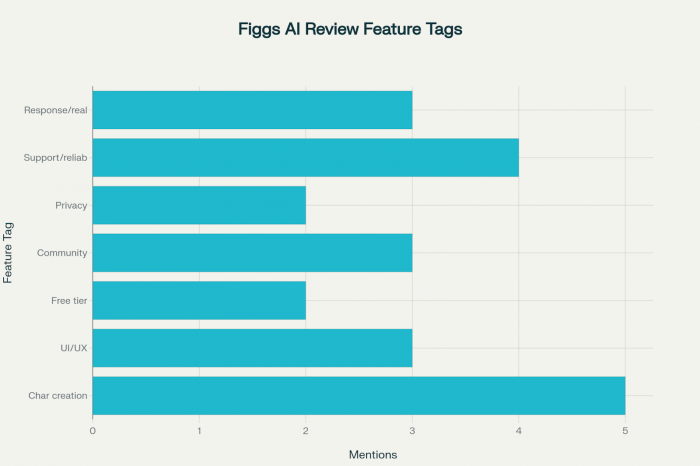Select the Privacy bar

point(199,205)
